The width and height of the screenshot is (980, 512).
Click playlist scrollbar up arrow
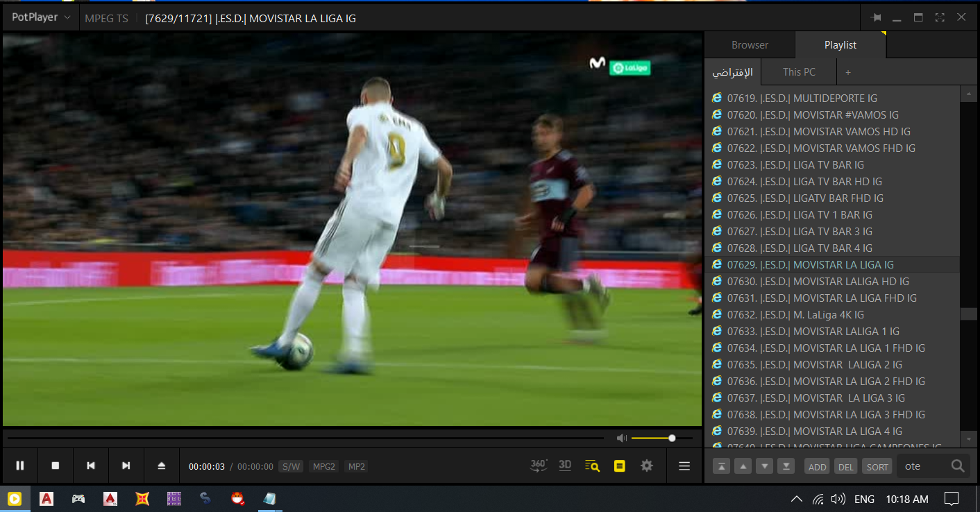pos(968,94)
